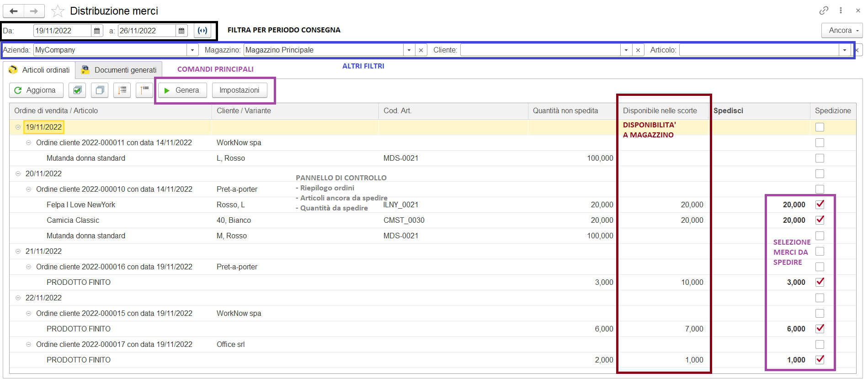Uncheck all rows toolbar icon
Screen dimensions: 868x383
[x=100, y=90]
